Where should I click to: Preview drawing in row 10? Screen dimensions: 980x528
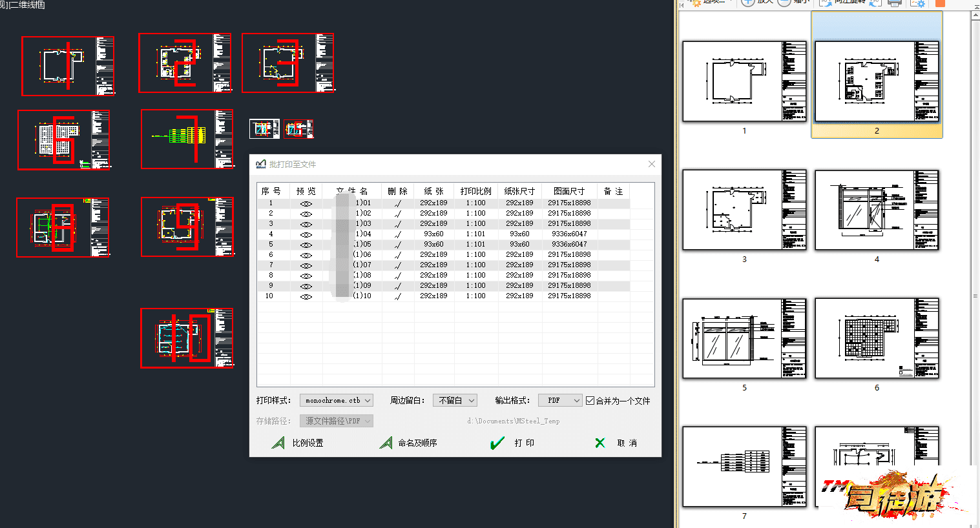tap(306, 296)
